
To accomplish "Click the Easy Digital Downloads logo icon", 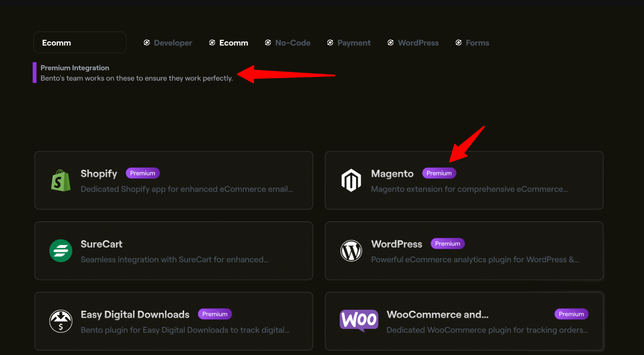I will [x=61, y=321].
